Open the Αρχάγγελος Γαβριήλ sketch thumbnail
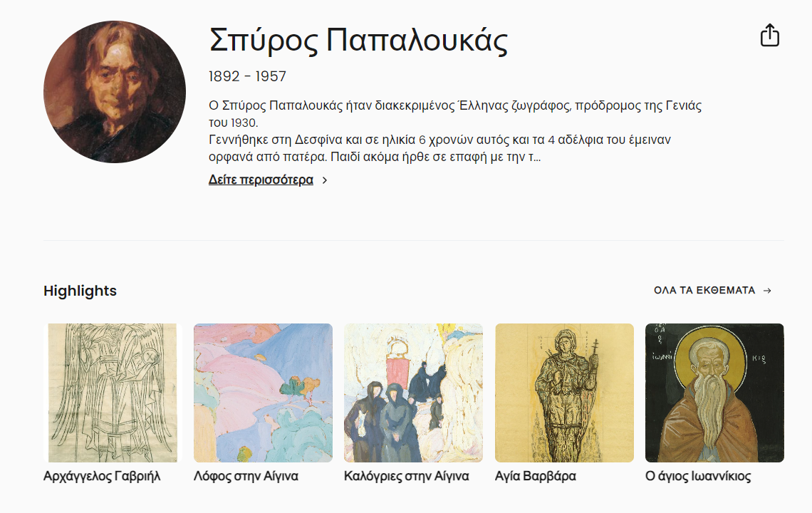 113,393
